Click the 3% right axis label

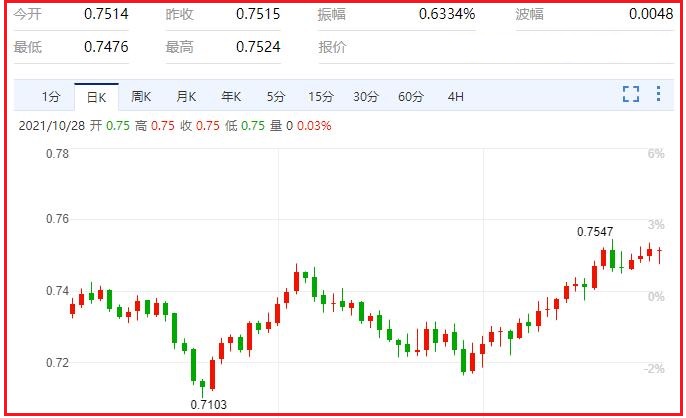click(x=656, y=225)
